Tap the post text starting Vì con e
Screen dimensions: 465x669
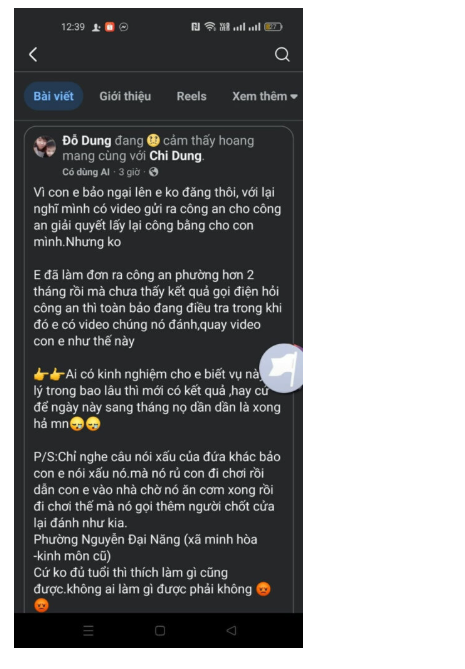[x=157, y=217]
